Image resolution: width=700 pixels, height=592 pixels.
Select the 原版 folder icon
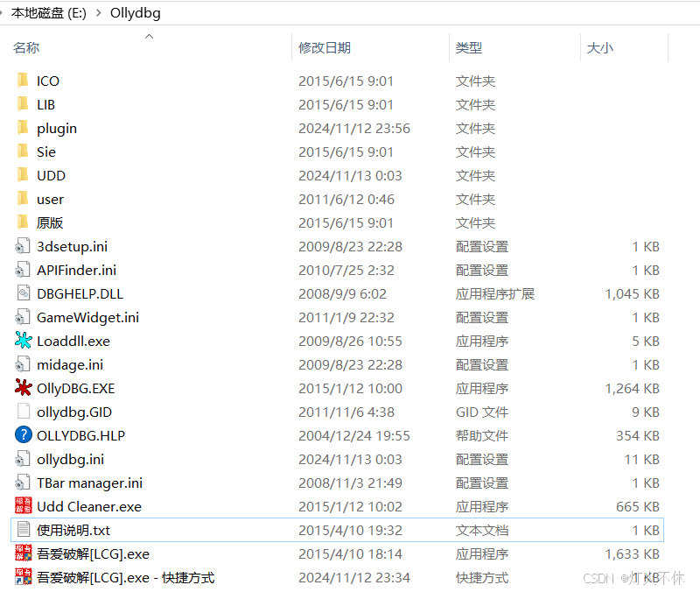click(x=23, y=222)
